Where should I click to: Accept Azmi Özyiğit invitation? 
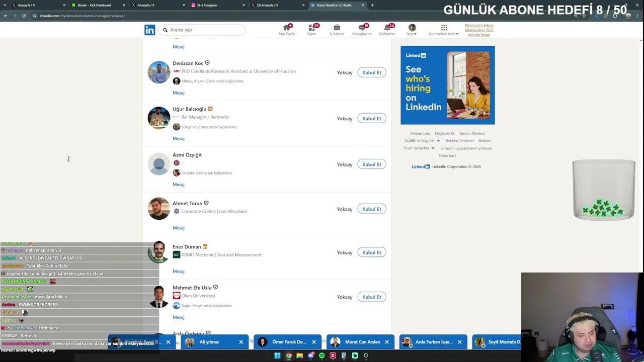click(372, 164)
